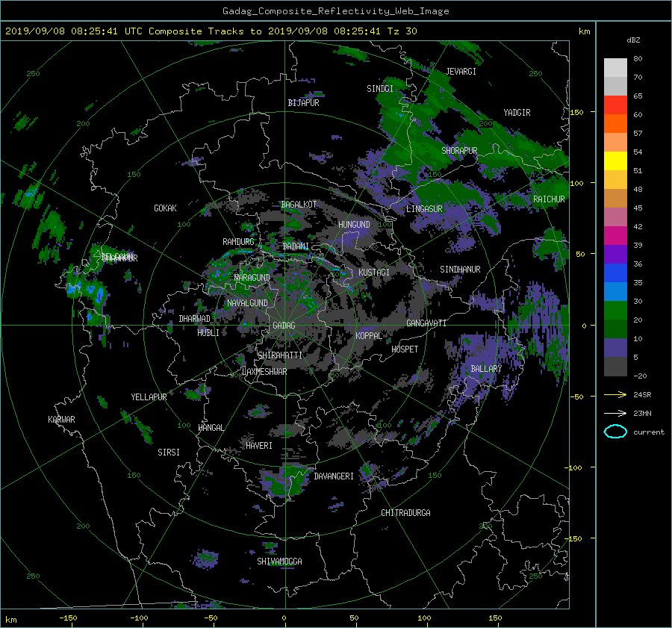Click the 80 dBZ white color swatch
This screenshot has height=628, width=672.
[615, 68]
